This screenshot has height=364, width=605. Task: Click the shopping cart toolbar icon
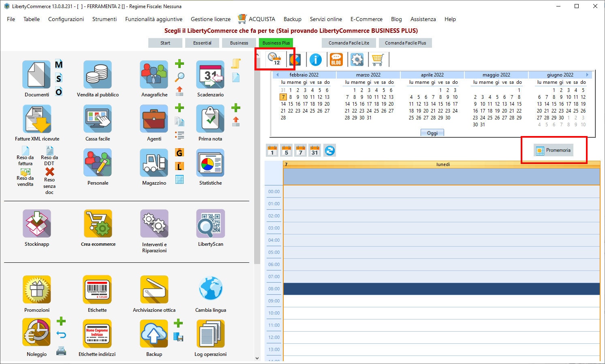[377, 60]
